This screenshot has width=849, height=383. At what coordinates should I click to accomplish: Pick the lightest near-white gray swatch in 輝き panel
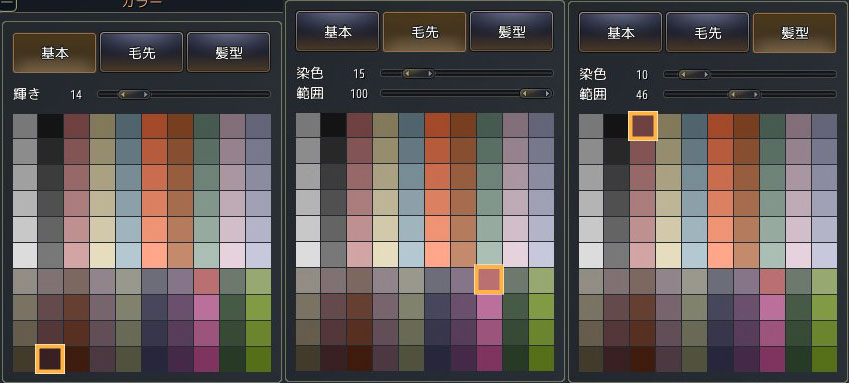[25, 255]
